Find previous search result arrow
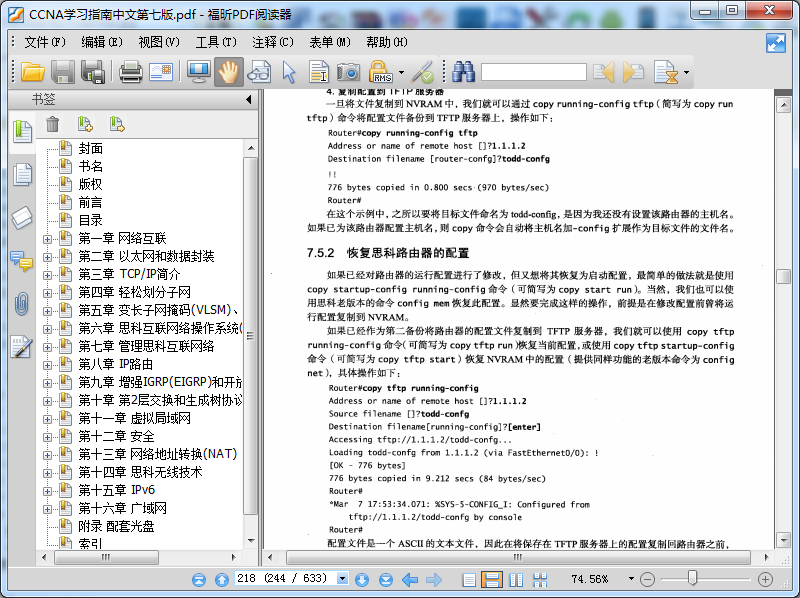The height and width of the screenshot is (598, 800). (x=604, y=72)
